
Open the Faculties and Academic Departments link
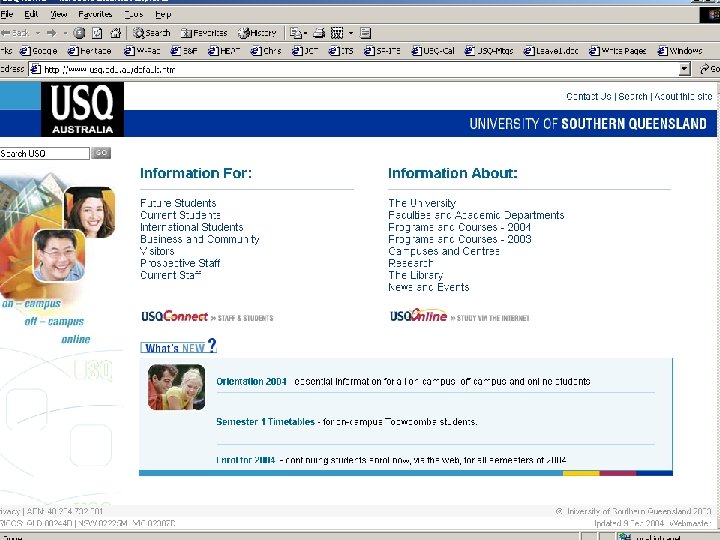click(476, 215)
